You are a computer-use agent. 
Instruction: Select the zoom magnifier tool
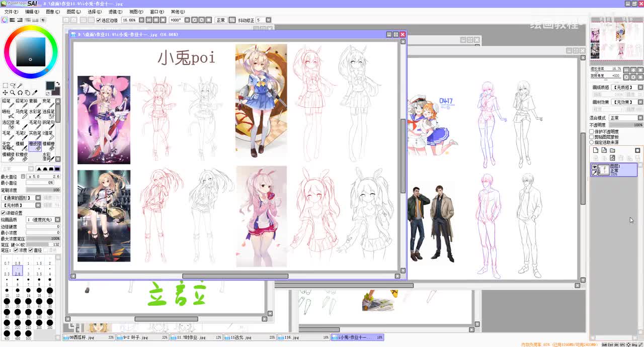click(13, 93)
